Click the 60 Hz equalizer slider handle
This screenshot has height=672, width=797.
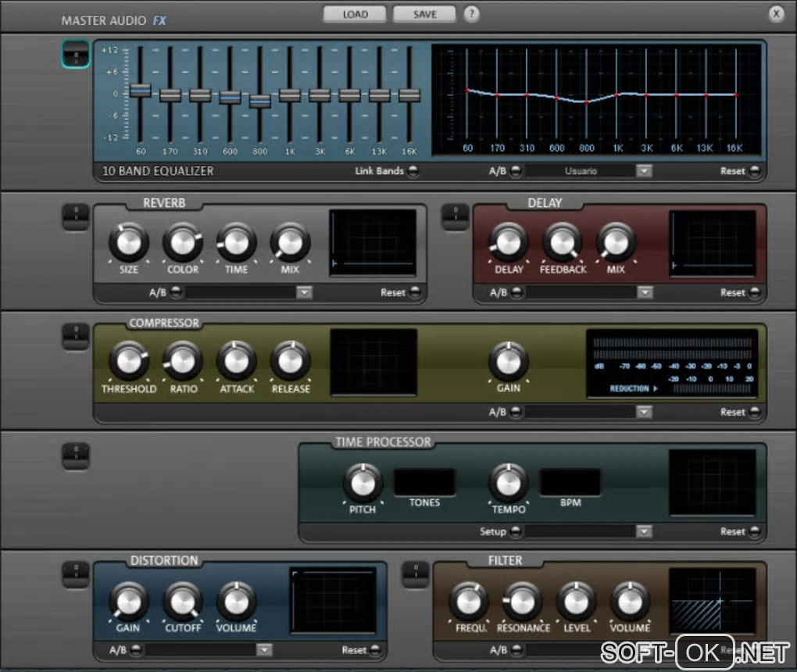[x=141, y=91]
